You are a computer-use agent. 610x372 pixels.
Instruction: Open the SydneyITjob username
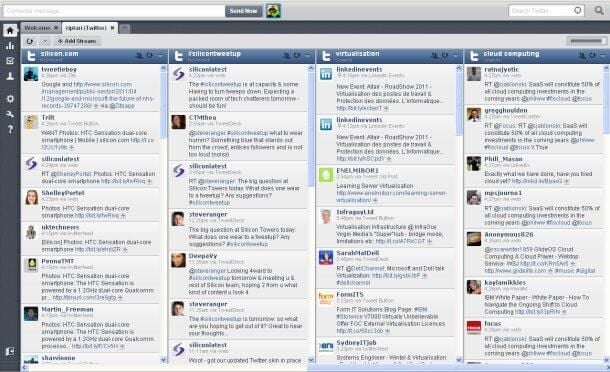pos(356,343)
